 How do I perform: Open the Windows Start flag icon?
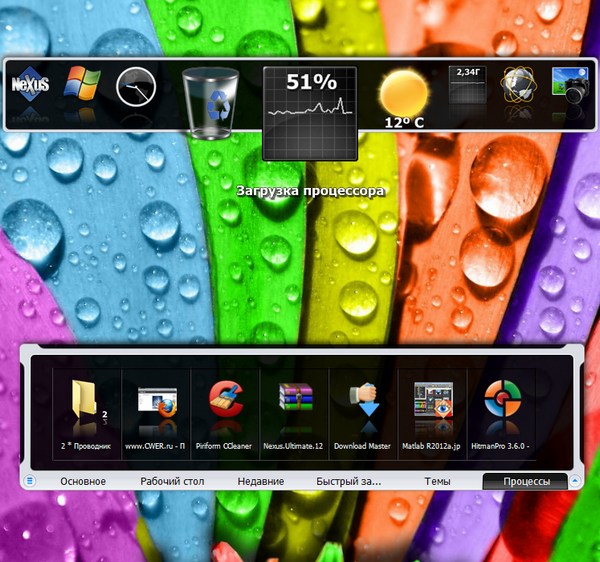click(82, 87)
